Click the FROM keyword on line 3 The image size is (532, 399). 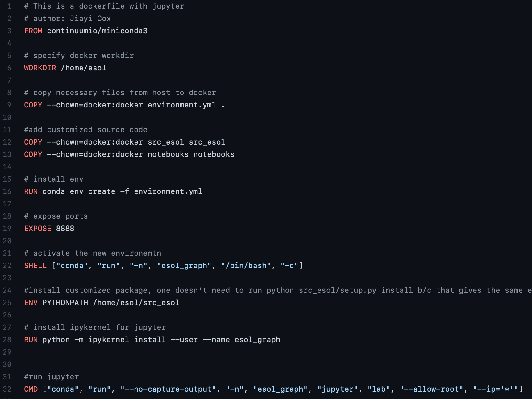point(33,31)
